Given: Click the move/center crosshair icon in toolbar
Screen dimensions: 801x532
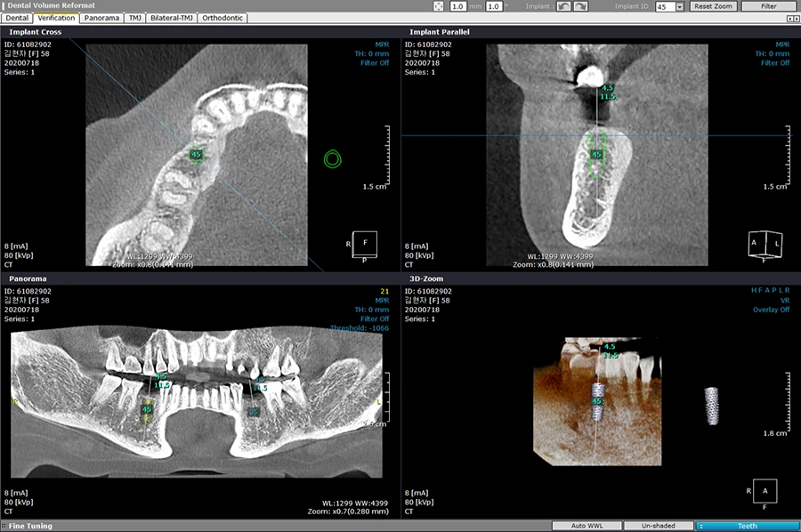Looking at the screenshot, I should (438, 6).
